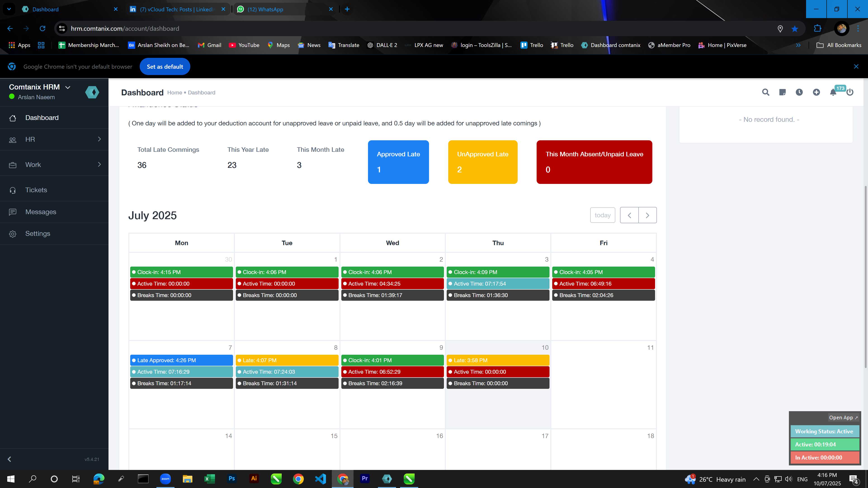
Task: Open Zoom from the taskbar
Action: pos(165,479)
